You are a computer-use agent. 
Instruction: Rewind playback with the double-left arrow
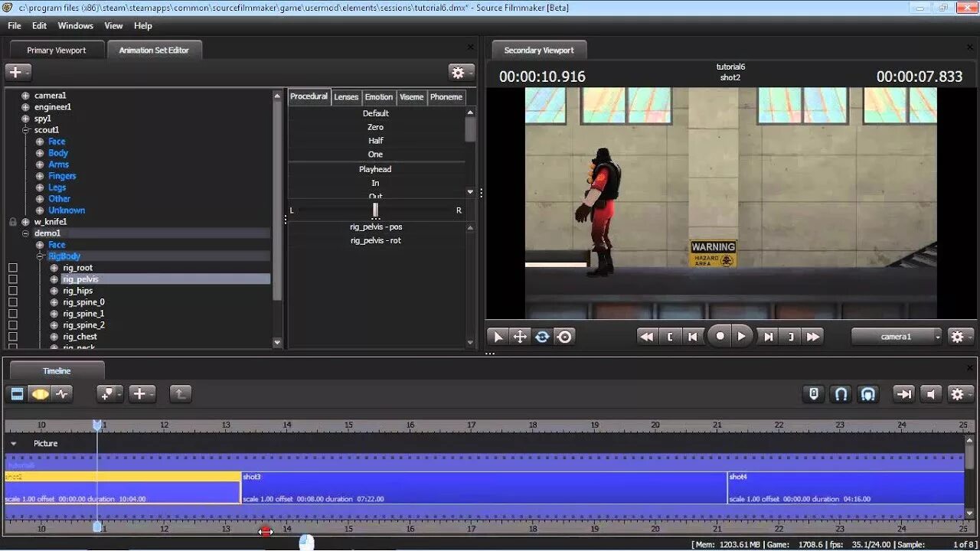647,337
